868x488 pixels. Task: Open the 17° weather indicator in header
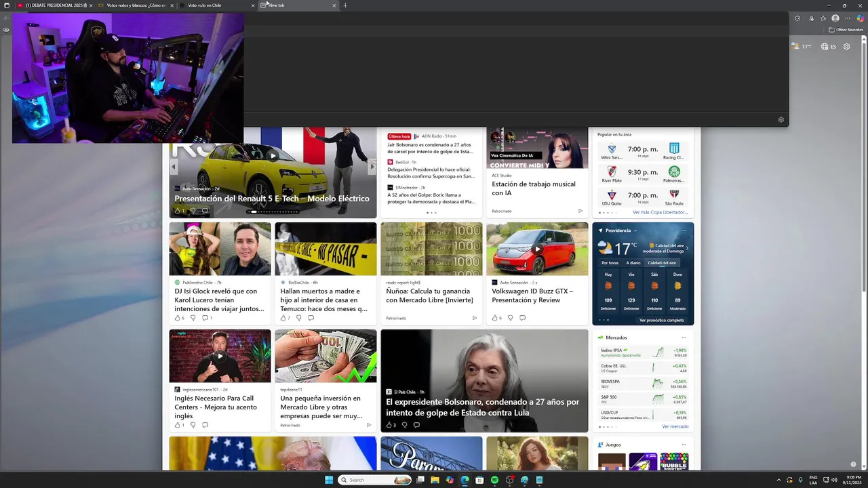click(x=802, y=47)
